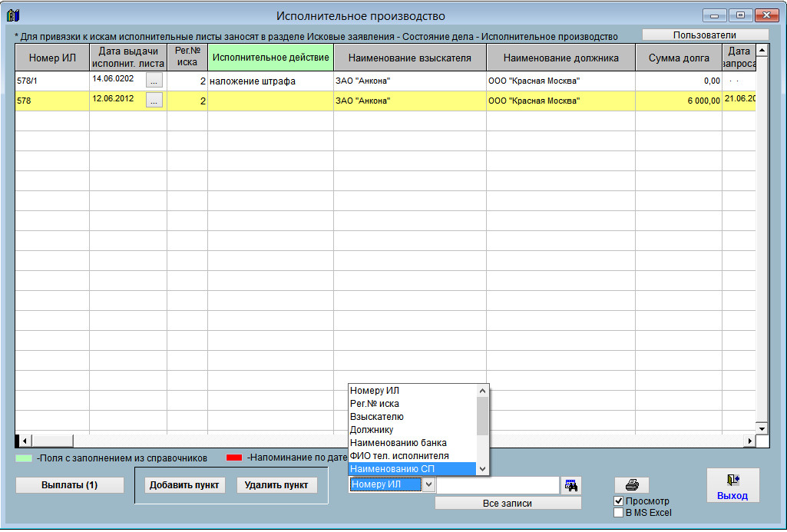The width and height of the screenshot is (787, 532).
Task: Open the Пользователи button
Action: [705, 35]
